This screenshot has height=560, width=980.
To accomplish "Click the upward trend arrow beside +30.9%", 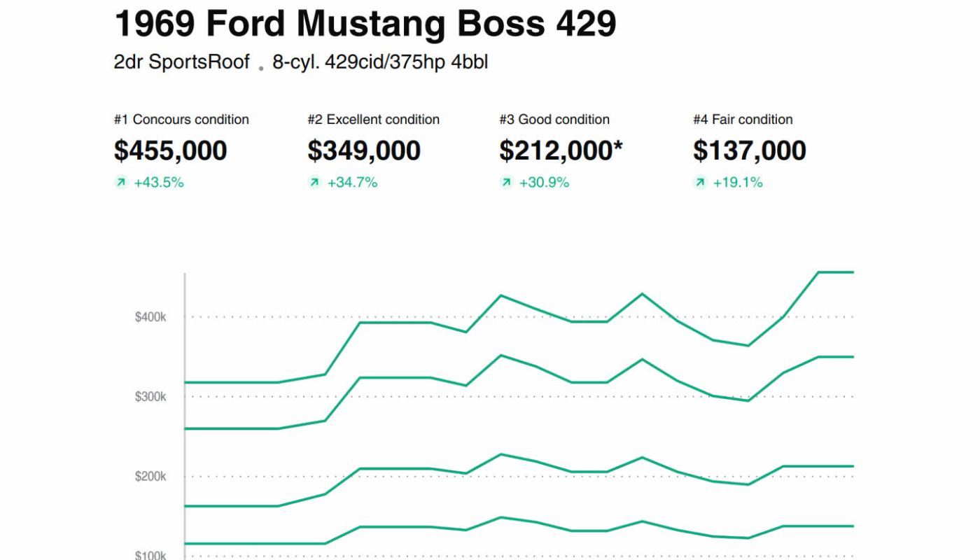I will pos(506,183).
